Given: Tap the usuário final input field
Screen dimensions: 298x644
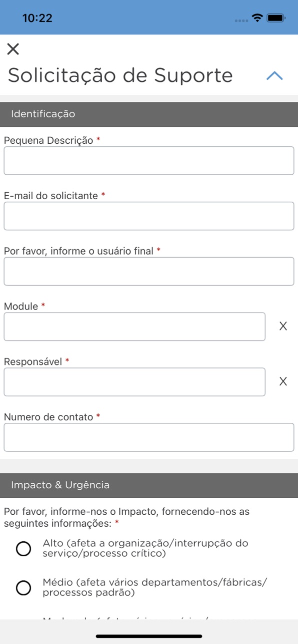Looking at the screenshot, I should pos(149,272).
